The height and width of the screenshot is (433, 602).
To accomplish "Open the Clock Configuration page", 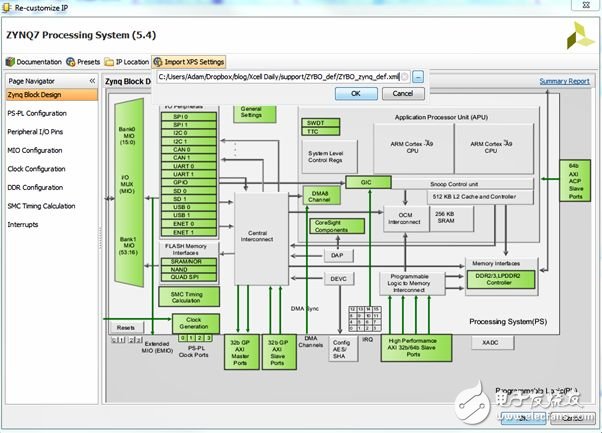I will click(x=36, y=169).
